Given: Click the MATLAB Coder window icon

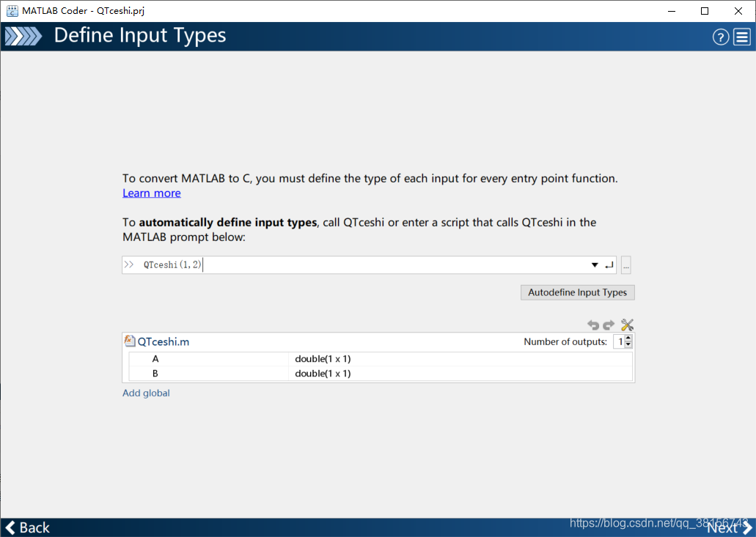Looking at the screenshot, I should pos(12,11).
